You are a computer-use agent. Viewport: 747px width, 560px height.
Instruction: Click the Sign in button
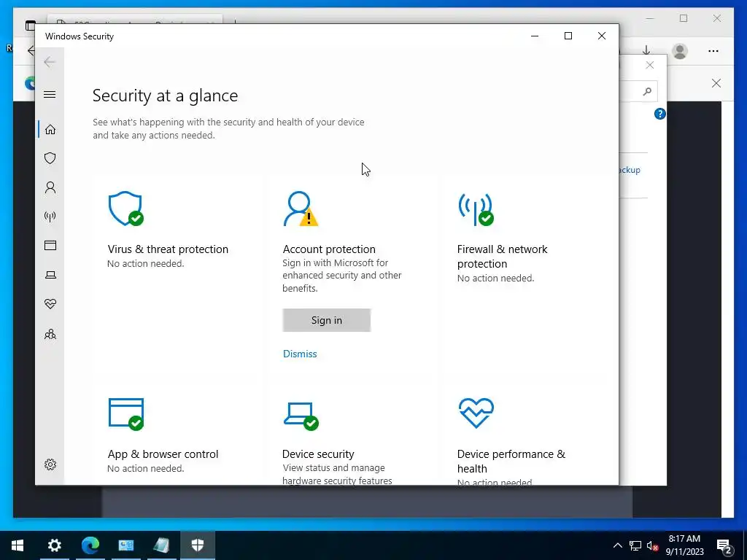click(326, 320)
